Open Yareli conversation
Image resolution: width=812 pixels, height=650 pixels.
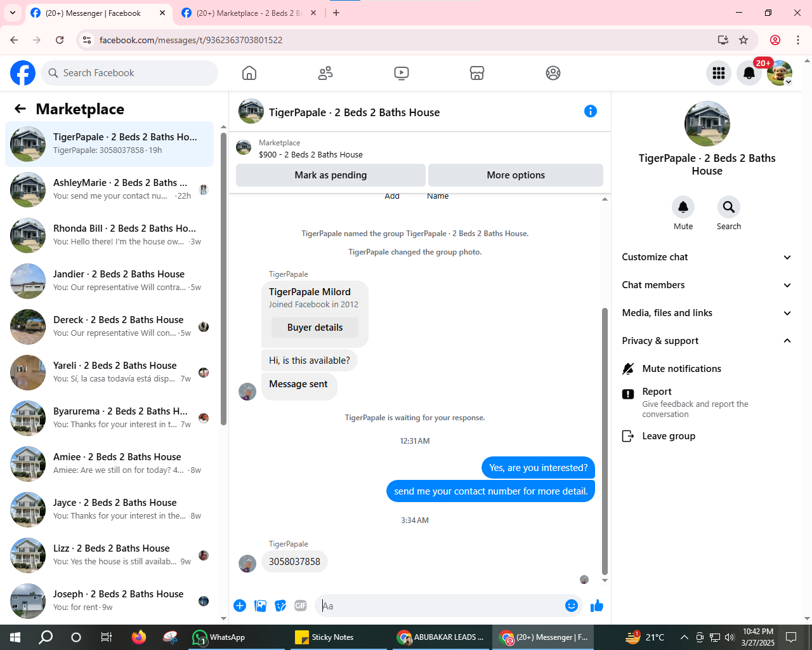(x=110, y=373)
